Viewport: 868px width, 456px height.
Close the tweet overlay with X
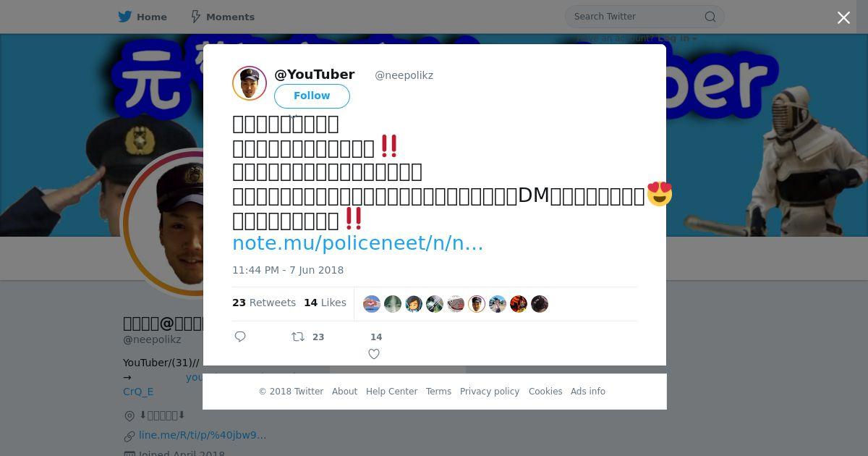(843, 18)
